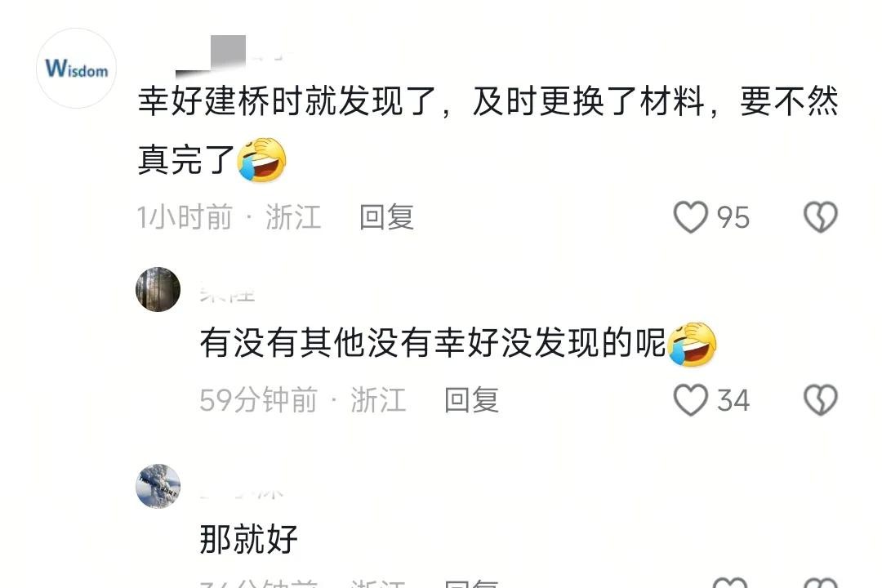Image resolution: width=882 pixels, height=588 pixels.
Task: Open the username above 那就好 reply
Action: [x=242, y=492]
